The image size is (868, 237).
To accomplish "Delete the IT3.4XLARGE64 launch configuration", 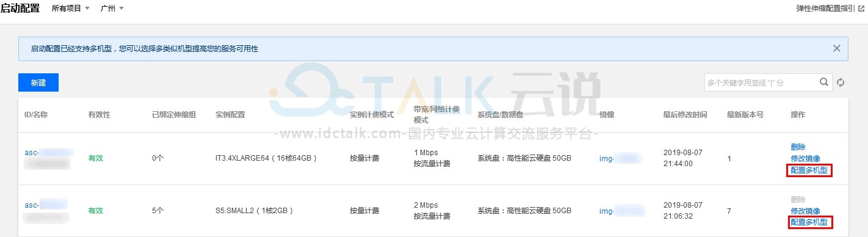I will pyautogui.click(x=798, y=147).
